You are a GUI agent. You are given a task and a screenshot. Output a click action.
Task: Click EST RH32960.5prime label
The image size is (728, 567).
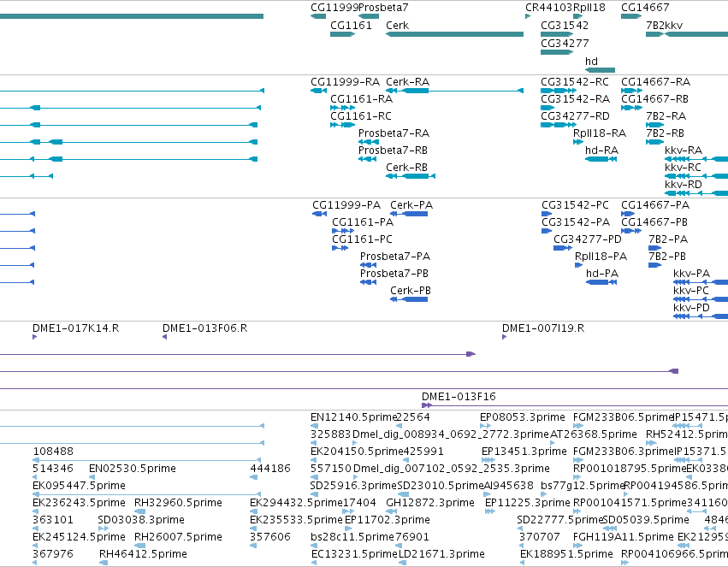[x=178, y=503]
